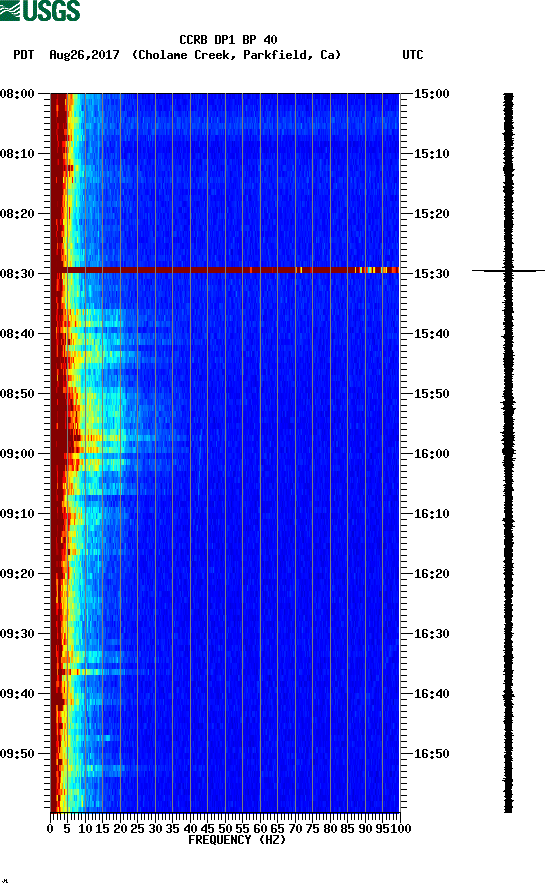Click the 'PDT' timezone label
This screenshot has height=892, width=552.
coord(23,55)
